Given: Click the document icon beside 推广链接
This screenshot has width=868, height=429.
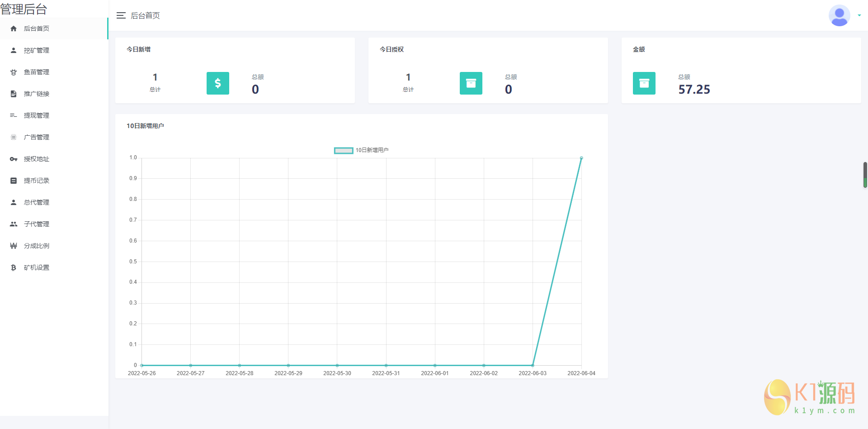Looking at the screenshot, I should click(14, 94).
